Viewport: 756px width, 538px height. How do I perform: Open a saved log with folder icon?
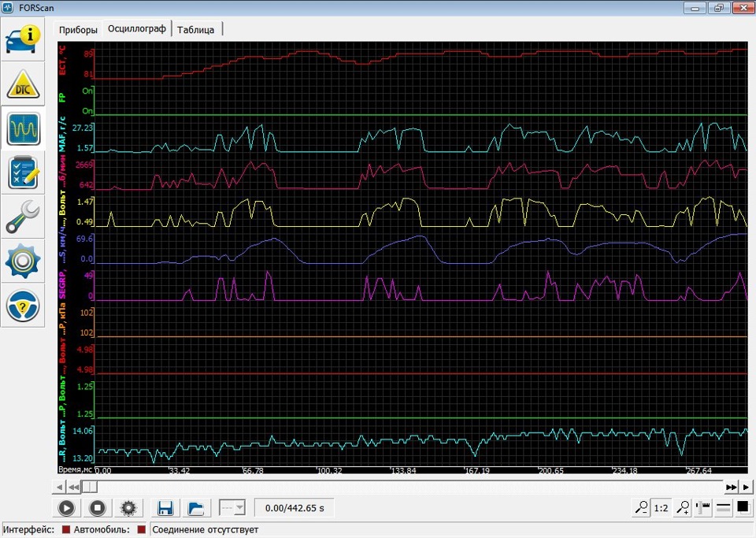[x=195, y=507]
